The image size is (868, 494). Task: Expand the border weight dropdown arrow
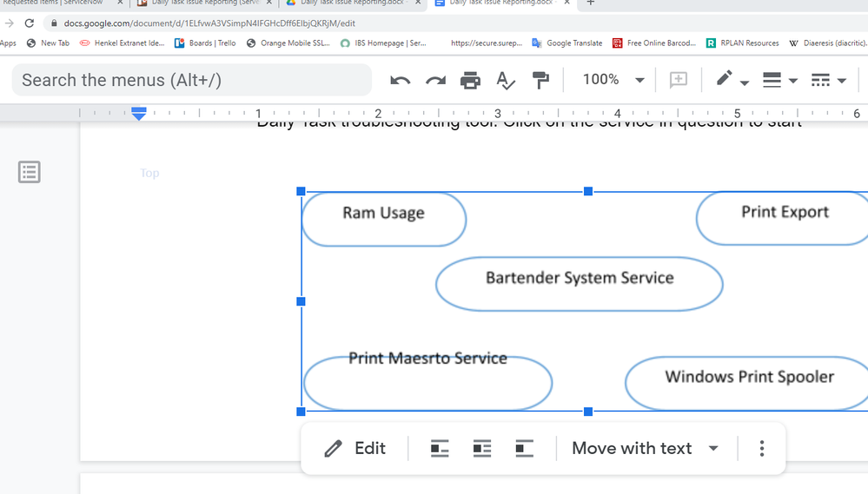793,81
